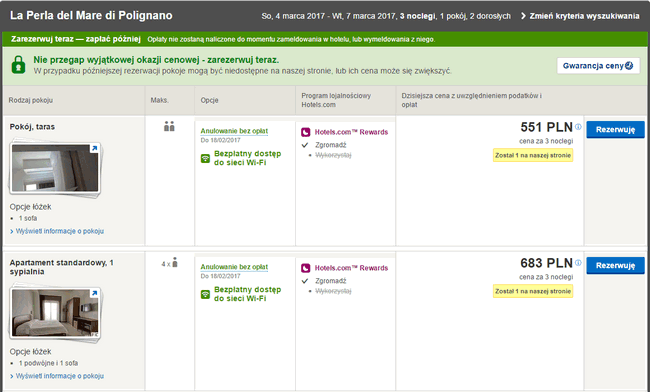Click enlarge arrow icon on Pokój, taras photo
The image size is (650, 392).
point(94,148)
